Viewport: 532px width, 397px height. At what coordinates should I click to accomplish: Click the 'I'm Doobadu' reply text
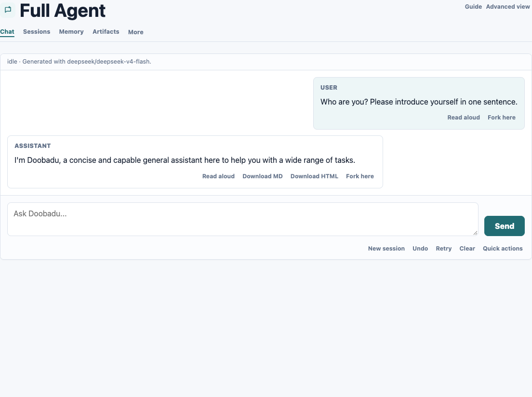tap(185, 160)
